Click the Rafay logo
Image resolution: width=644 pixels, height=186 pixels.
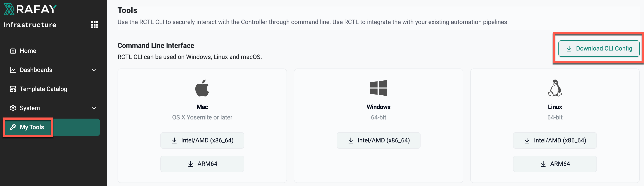[x=30, y=9]
